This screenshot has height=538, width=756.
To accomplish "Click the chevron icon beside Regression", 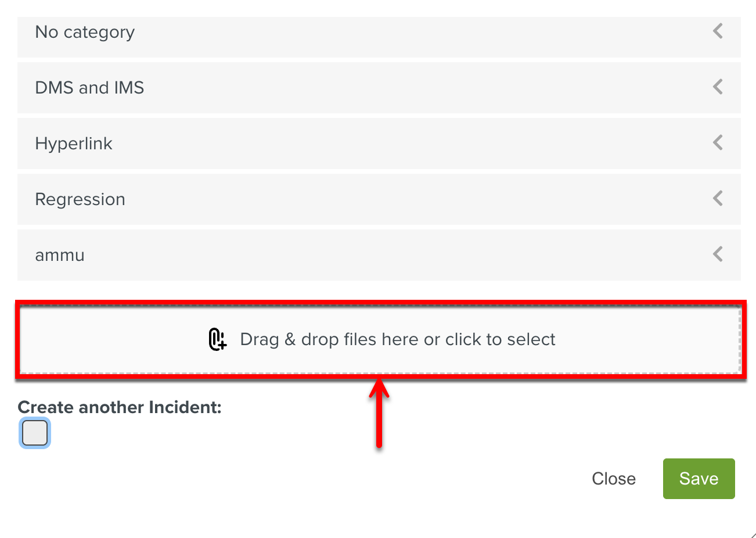I will pyautogui.click(x=717, y=198).
